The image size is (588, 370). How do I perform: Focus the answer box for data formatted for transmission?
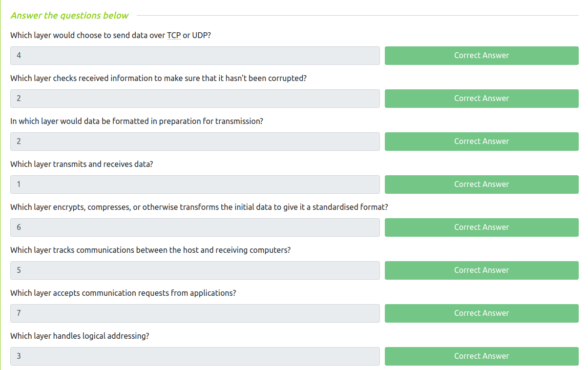[195, 142]
